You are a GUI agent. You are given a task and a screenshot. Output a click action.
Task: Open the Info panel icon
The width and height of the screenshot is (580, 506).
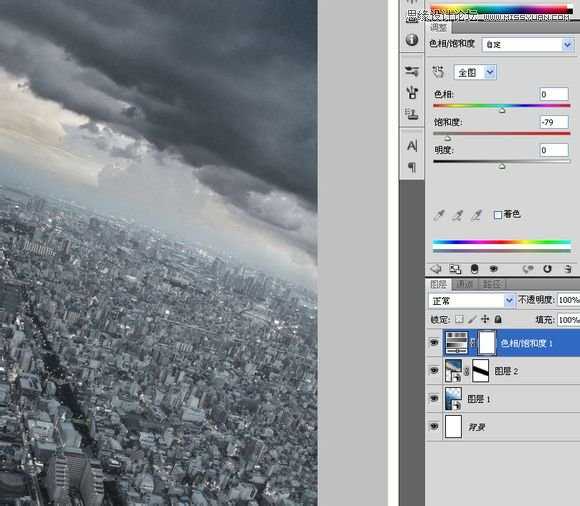pos(412,39)
